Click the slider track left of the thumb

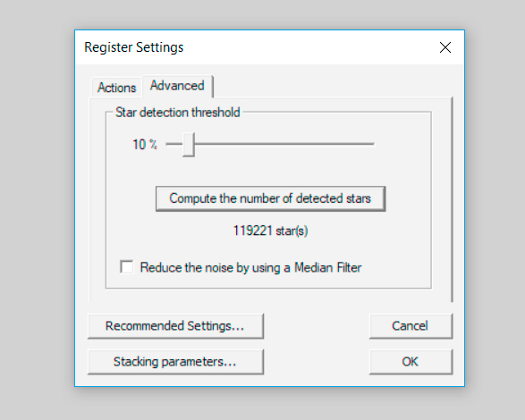click(174, 144)
